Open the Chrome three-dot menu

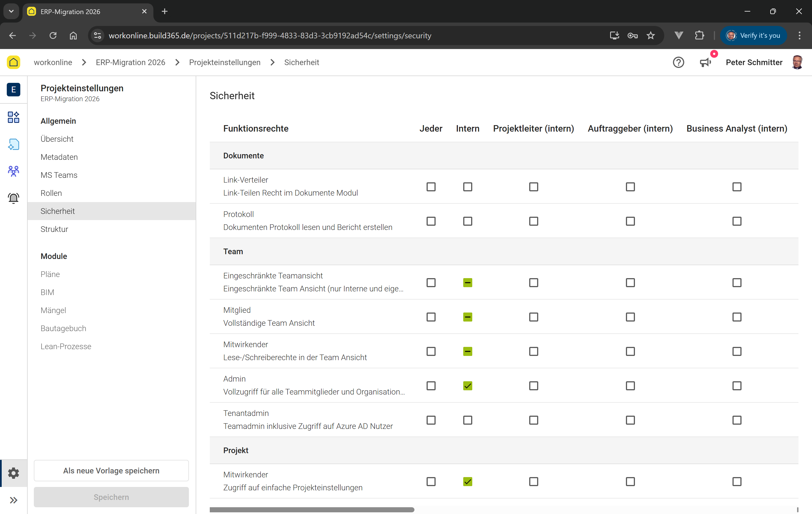click(799, 36)
